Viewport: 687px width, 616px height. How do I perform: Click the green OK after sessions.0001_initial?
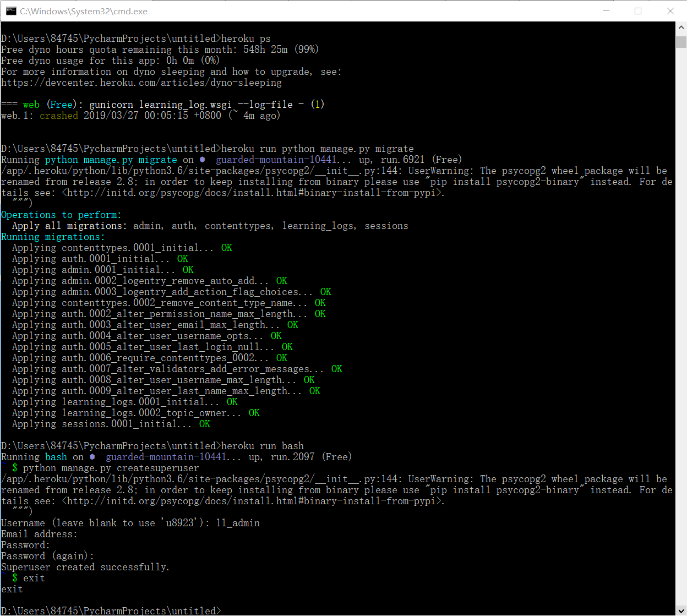(205, 424)
